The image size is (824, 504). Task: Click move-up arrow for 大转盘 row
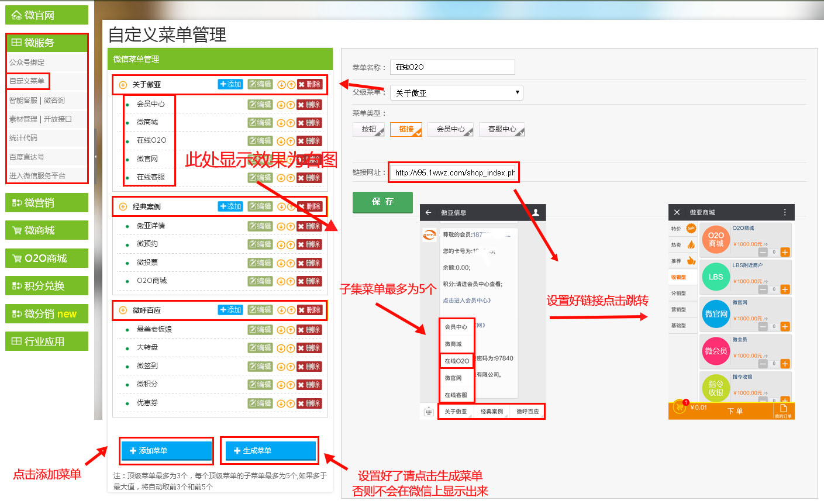click(x=290, y=348)
